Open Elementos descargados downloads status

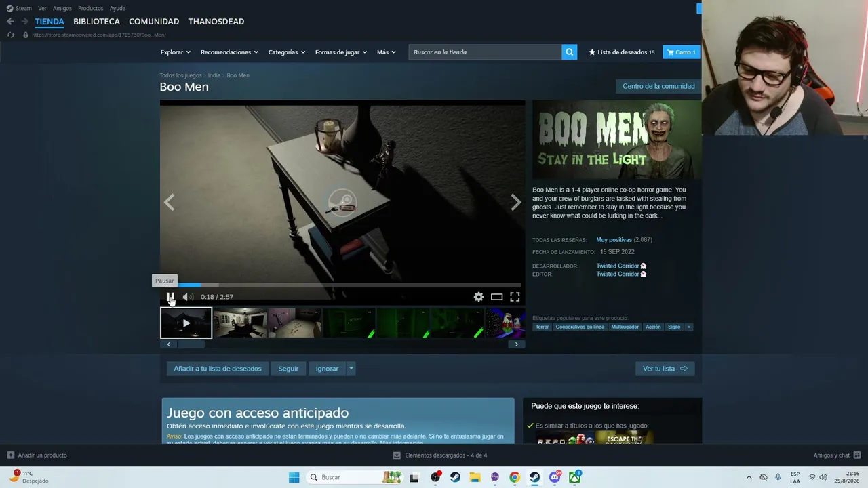pyautogui.click(x=440, y=455)
